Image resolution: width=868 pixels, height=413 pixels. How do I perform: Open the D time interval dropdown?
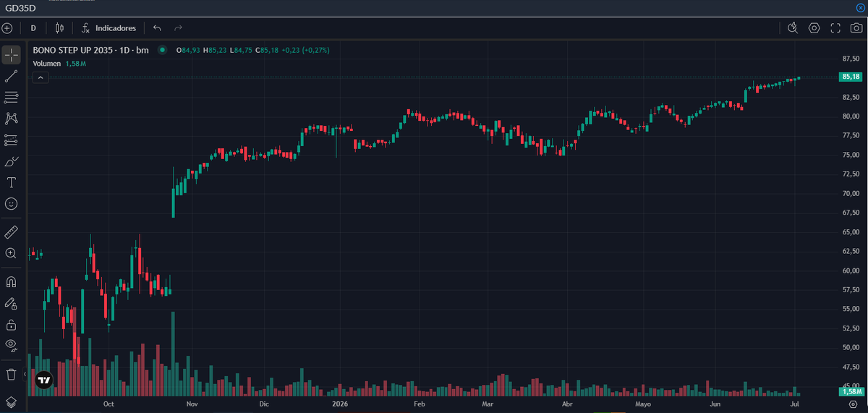(33, 28)
